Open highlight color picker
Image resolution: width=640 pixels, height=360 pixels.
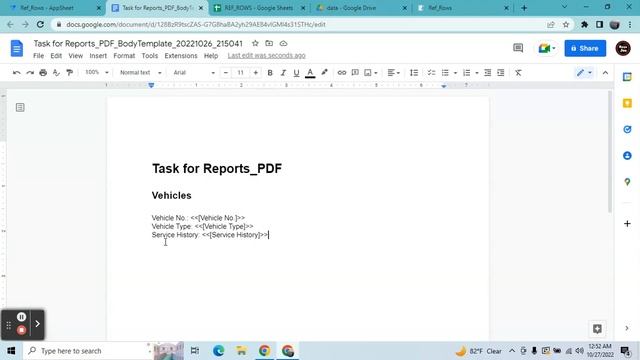pos(324,73)
